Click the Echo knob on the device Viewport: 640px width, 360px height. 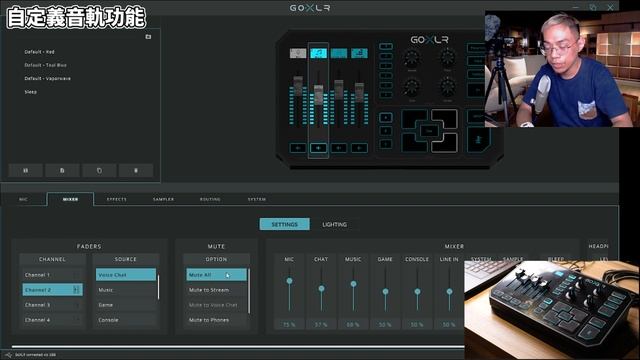(x=412, y=87)
